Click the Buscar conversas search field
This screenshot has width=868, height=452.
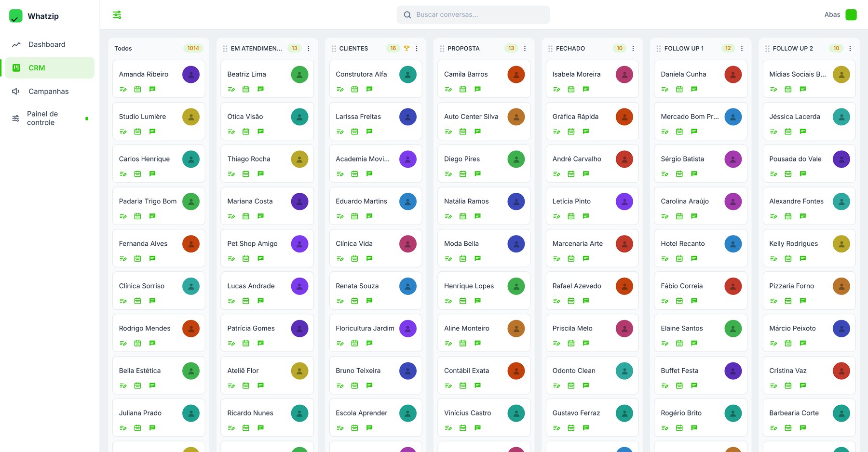(x=473, y=15)
